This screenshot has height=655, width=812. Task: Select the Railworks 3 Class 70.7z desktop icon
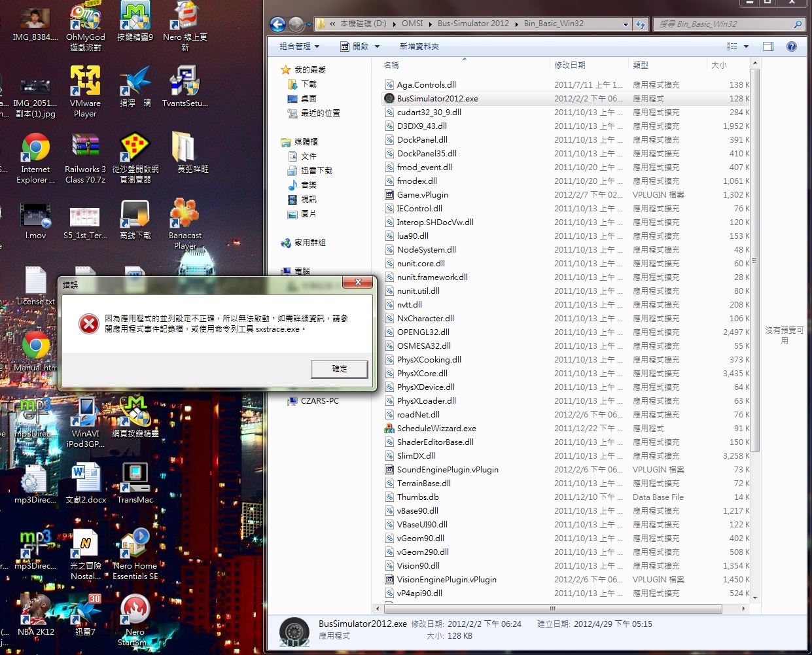(85, 158)
